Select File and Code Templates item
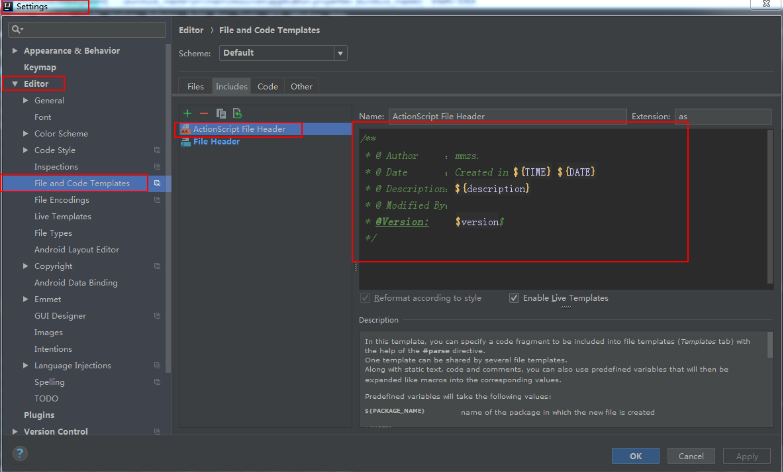The width and height of the screenshot is (783, 472). coord(82,183)
